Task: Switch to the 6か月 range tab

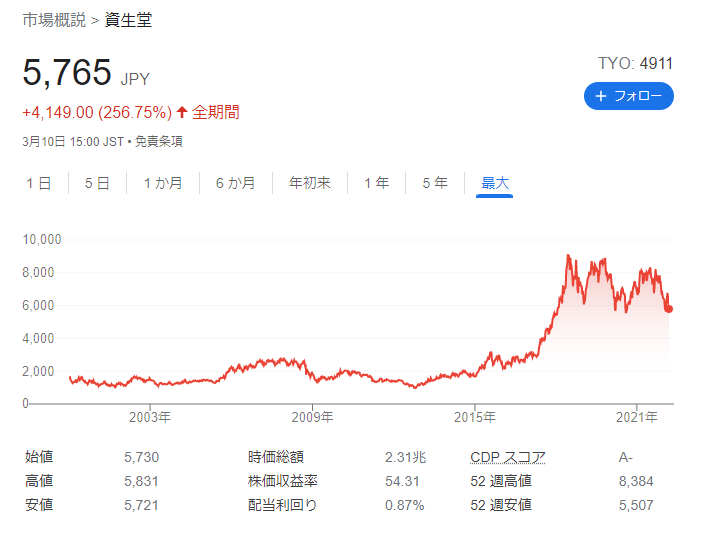Action: (x=235, y=183)
